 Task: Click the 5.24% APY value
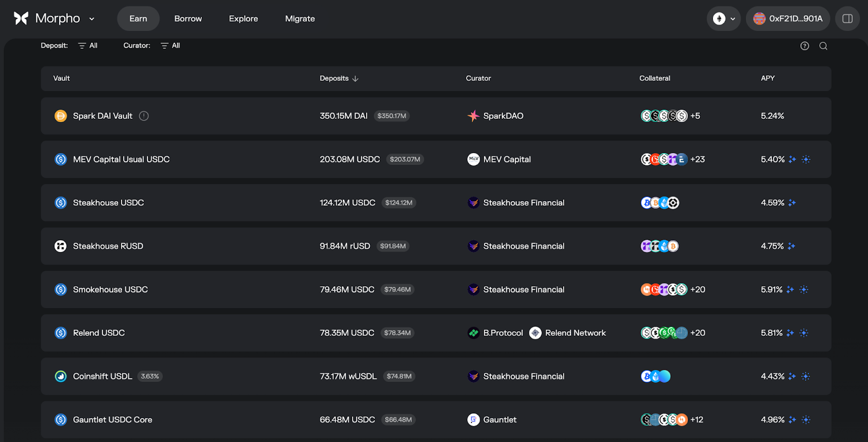[773, 116]
